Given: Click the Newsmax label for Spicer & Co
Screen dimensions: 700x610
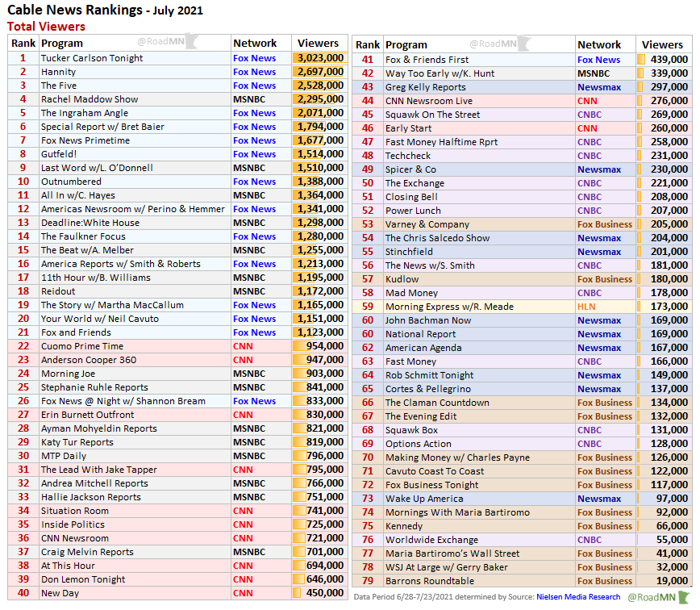Looking at the screenshot, I should [599, 169].
